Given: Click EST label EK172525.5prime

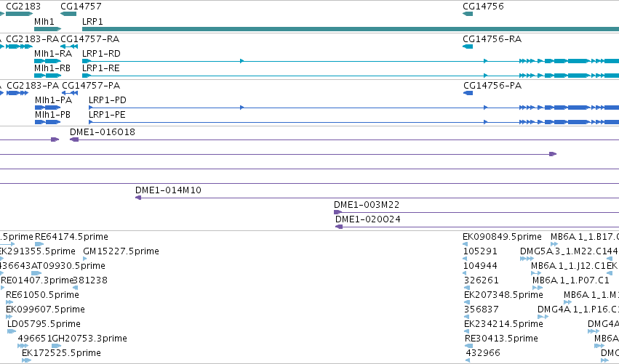Looking at the screenshot, I should pos(61,353).
